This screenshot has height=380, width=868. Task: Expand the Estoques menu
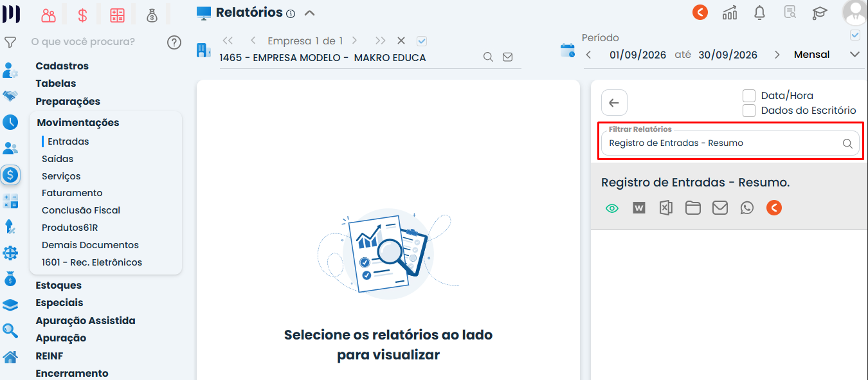click(x=59, y=285)
